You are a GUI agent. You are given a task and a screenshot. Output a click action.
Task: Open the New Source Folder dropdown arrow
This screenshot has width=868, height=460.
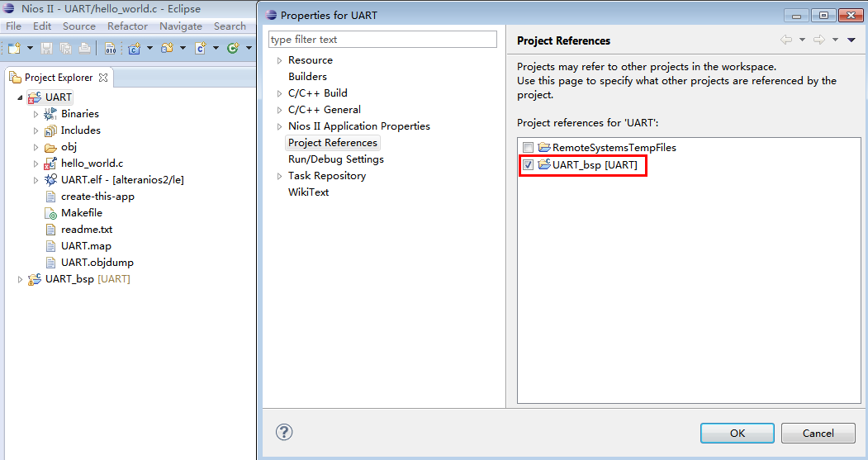[x=183, y=49]
